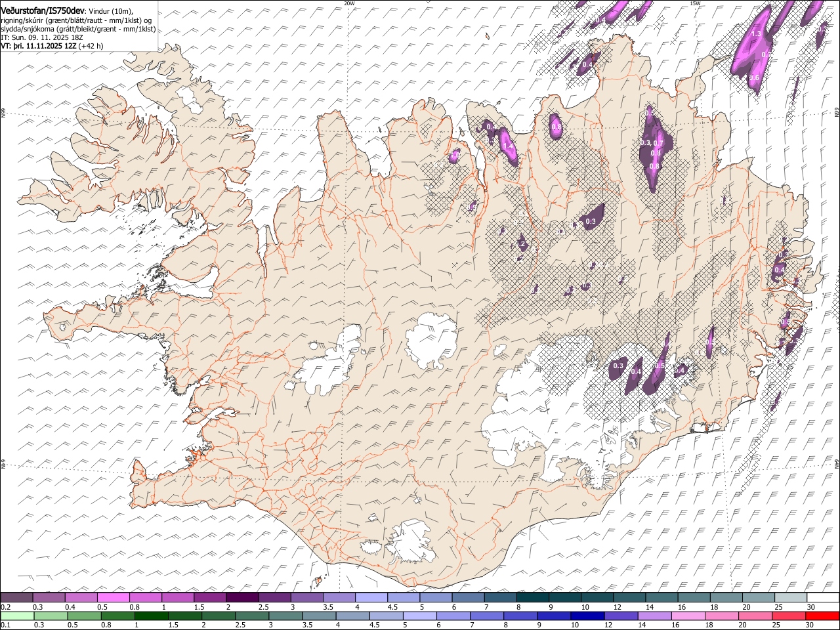Click the darkest green rain swatch between 1 and 1.5

coord(151,616)
